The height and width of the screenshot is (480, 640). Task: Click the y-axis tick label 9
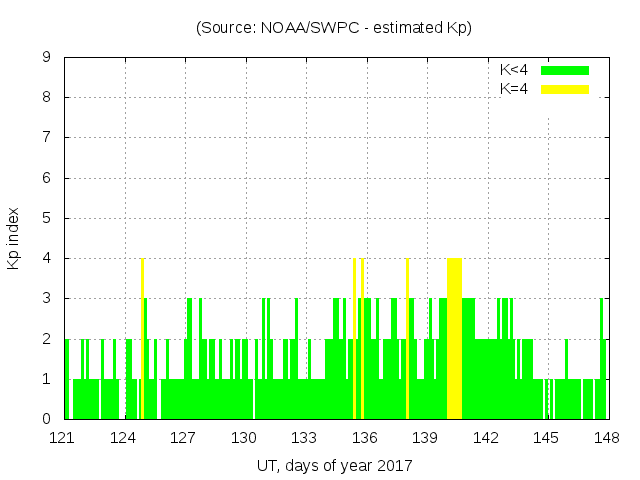coord(46,58)
